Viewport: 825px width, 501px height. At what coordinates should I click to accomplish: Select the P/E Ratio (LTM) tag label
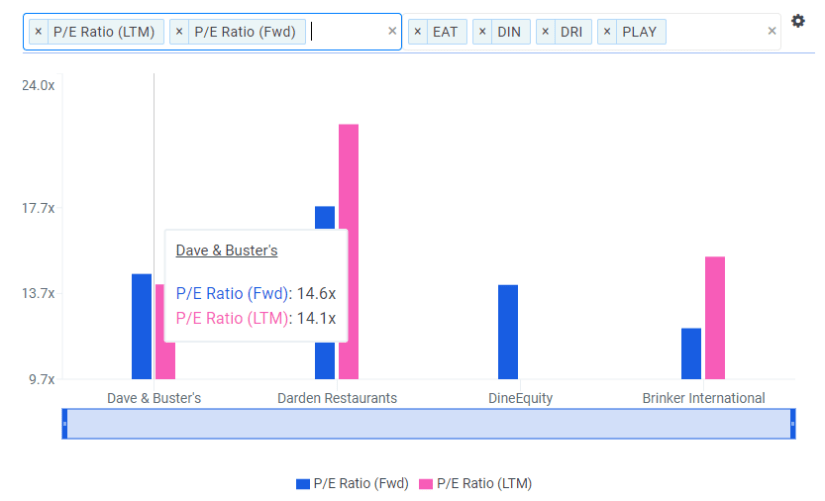click(104, 32)
